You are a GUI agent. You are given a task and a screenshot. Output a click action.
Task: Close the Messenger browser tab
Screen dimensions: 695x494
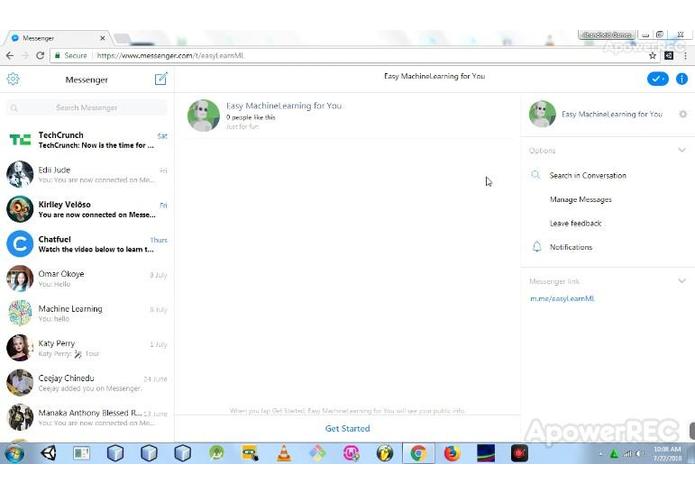coord(102,38)
